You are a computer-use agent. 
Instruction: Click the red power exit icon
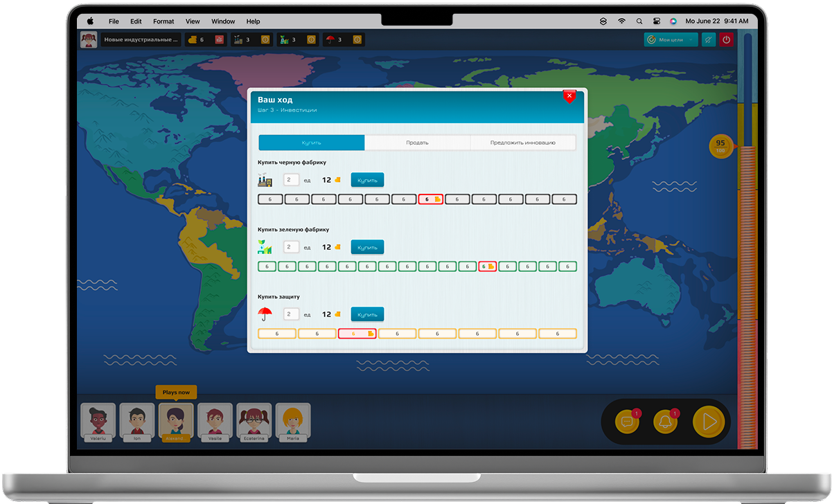[726, 40]
